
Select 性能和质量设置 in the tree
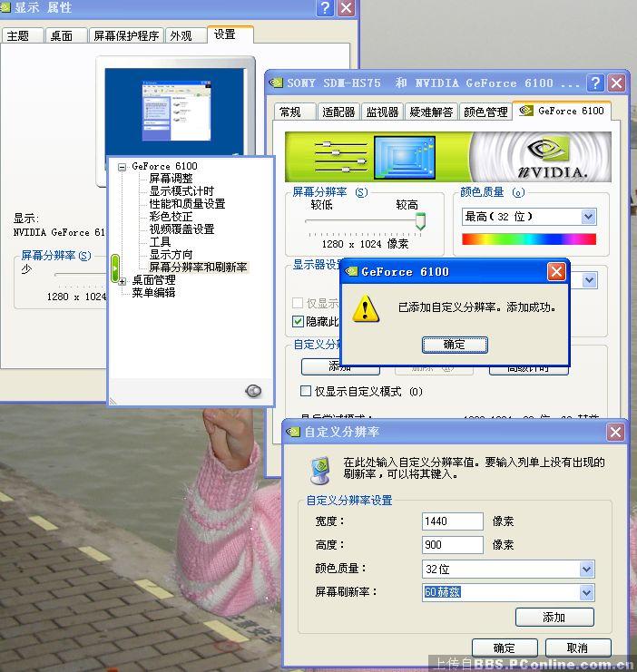pos(187,204)
